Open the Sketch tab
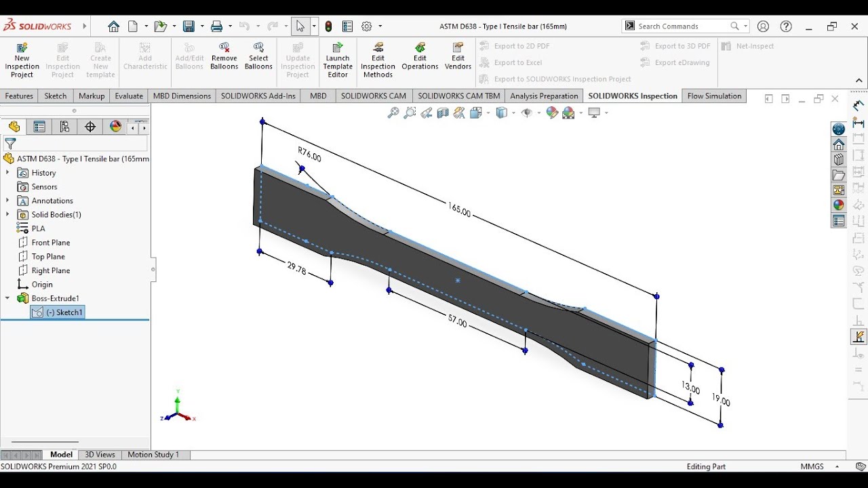Viewport: 868px width, 488px height. (x=56, y=96)
